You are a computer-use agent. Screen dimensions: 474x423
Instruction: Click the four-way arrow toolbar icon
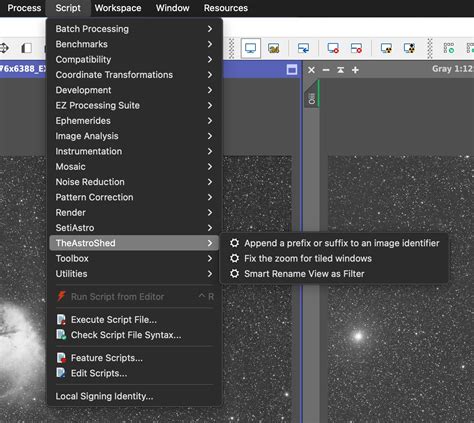click(x=4, y=48)
